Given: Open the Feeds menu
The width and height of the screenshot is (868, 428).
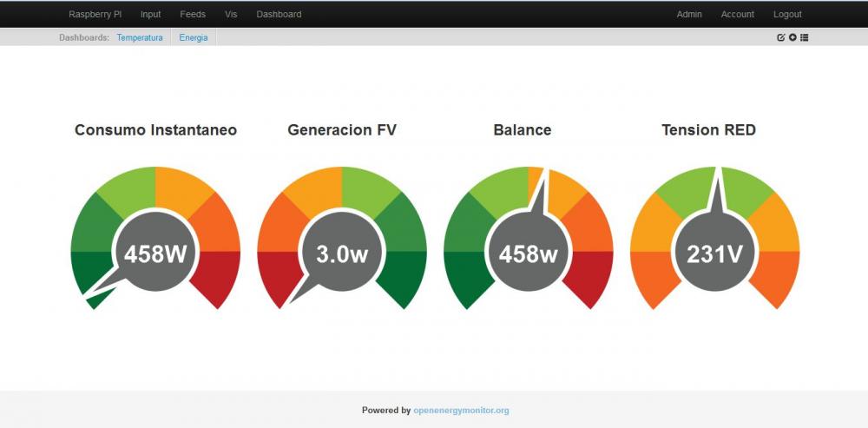Looking at the screenshot, I should (193, 15).
